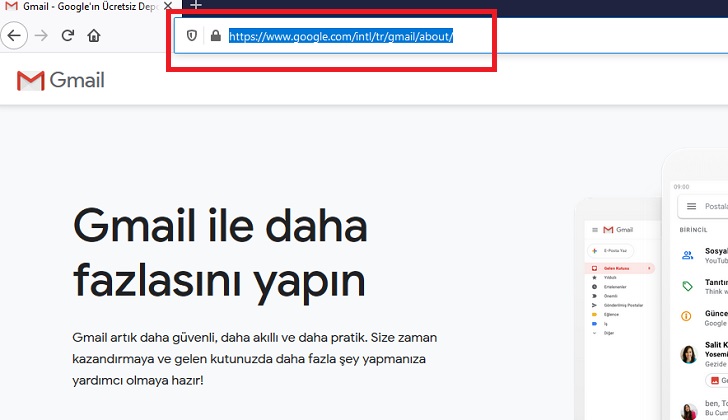Click 'BİRİNCİL' label in the phone mockup
The height and width of the screenshot is (420, 728).
pos(693,230)
